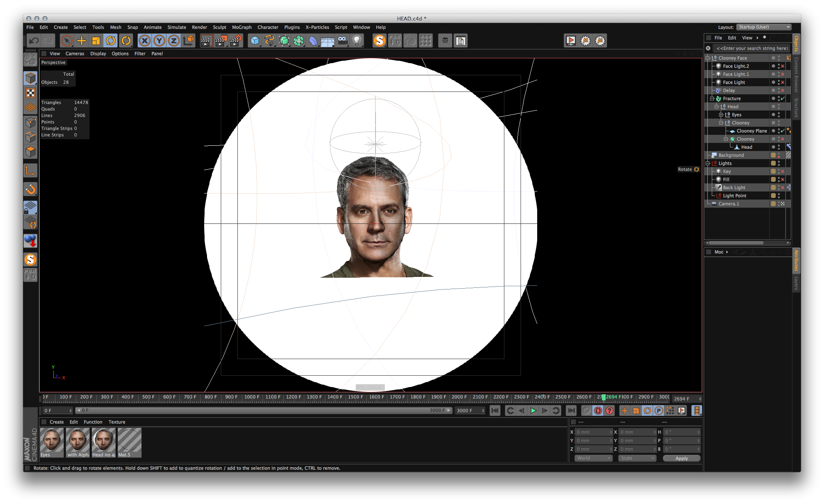The width and height of the screenshot is (824, 504).
Task: Collapse the Lights group
Action: point(707,164)
